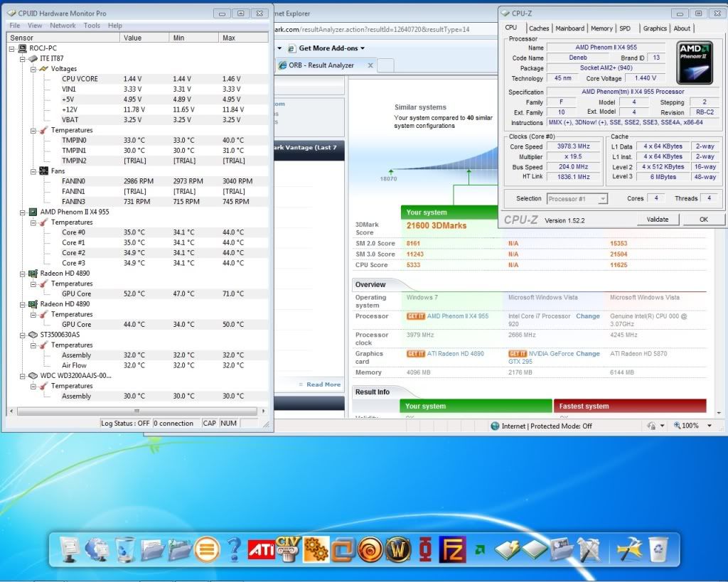Open the Recycle Bin at the dock's right end
The width and height of the screenshot is (728, 582).
click(659, 549)
